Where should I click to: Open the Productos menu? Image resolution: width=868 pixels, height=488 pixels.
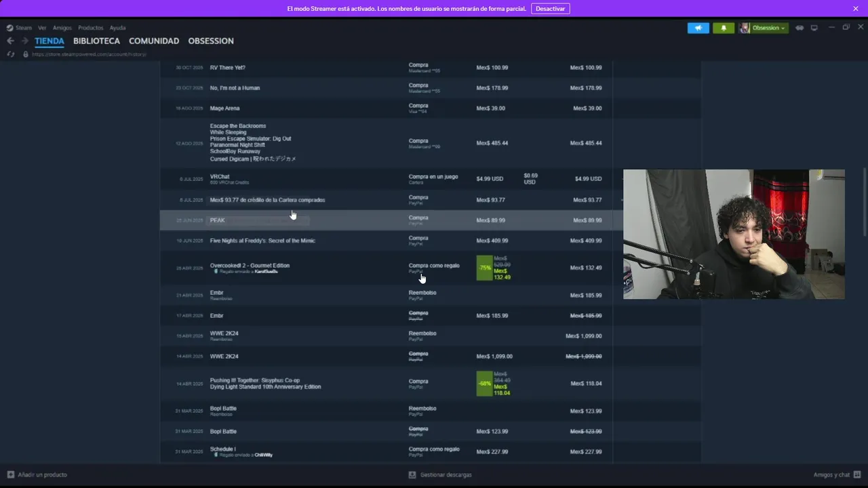point(91,28)
